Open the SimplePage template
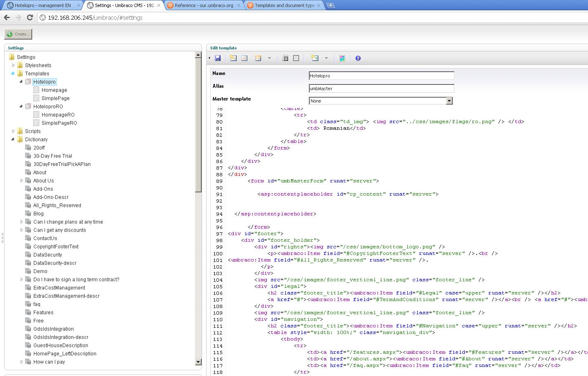Viewport: 588px width, 376px height. click(55, 98)
